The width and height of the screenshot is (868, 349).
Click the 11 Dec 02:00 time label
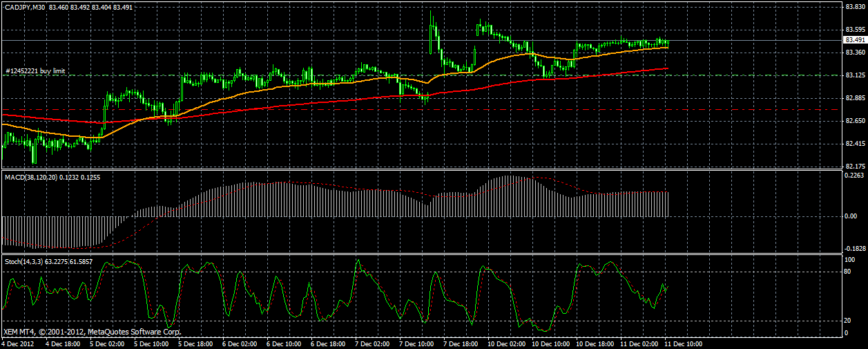639,343
